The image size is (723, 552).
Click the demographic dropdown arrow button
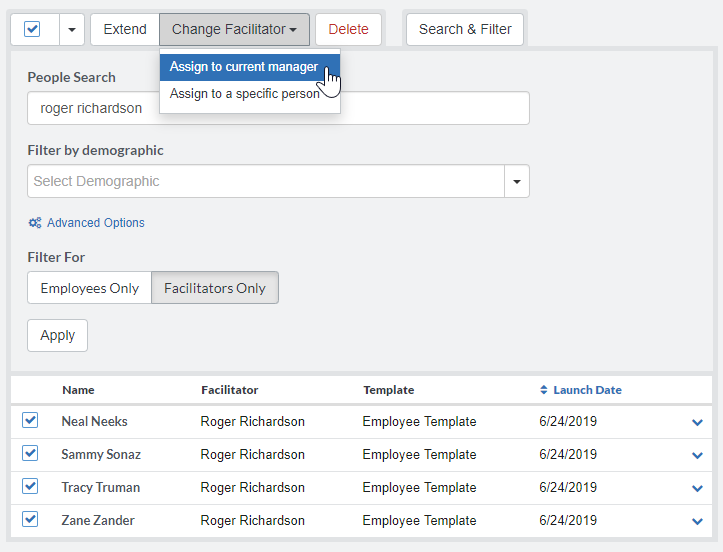(517, 181)
